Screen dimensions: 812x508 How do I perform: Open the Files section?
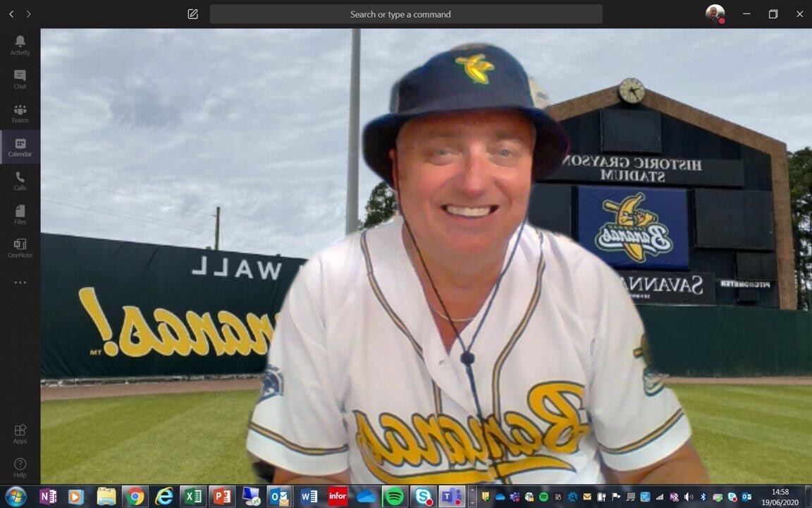[x=20, y=214]
